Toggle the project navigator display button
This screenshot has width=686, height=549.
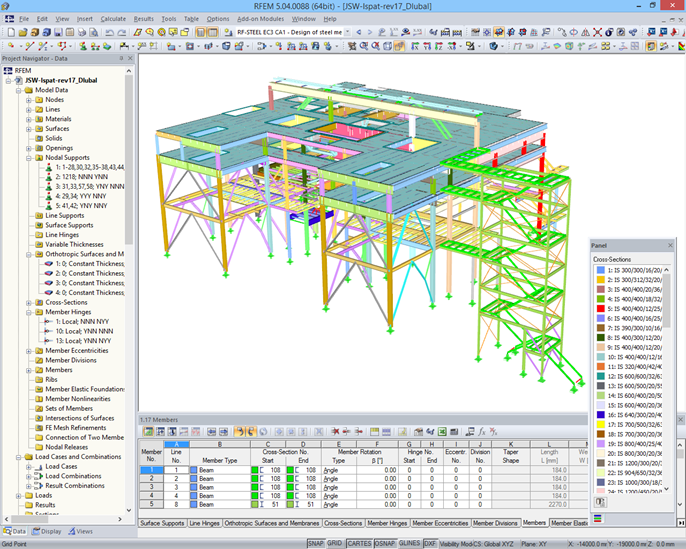[201, 32]
